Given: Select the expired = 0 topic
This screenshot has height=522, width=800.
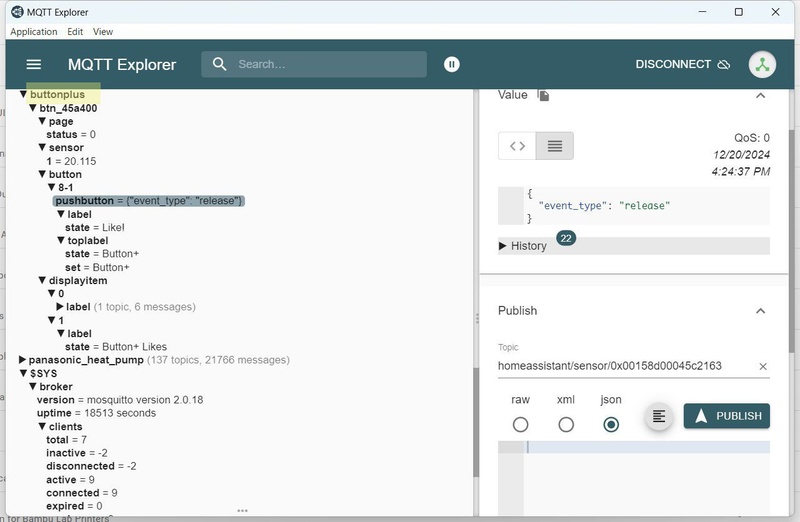Looking at the screenshot, I should tap(74, 506).
